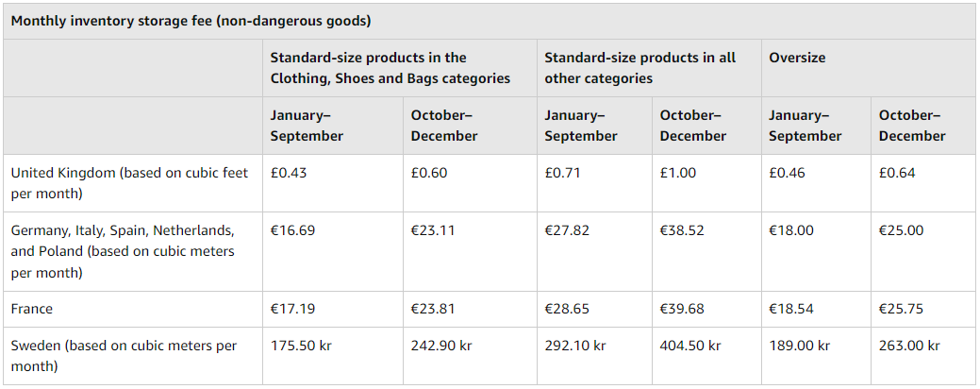This screenshot has width=980, height=389.
Task: Select the Clothing, Shoes and Bags column header
Action: point(390,68)
